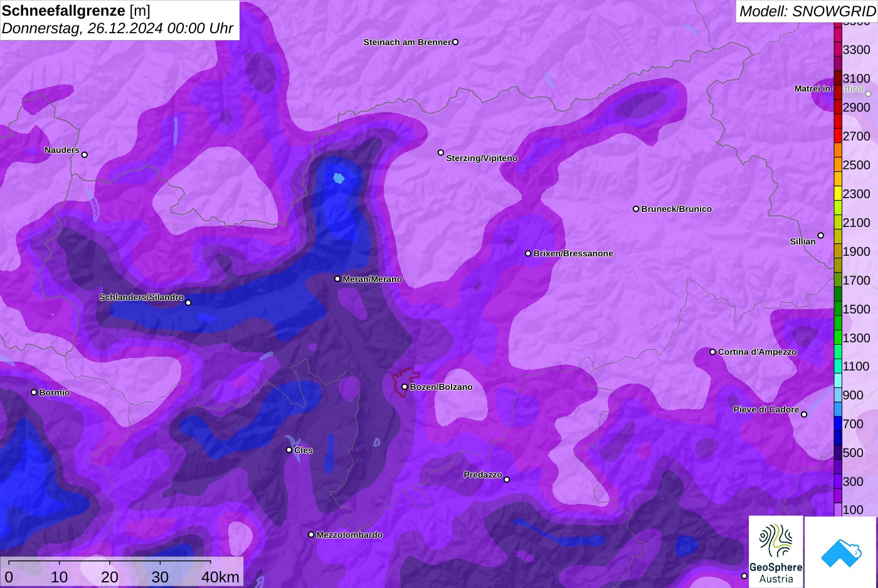The height and width of the screenshot is (588, 878).
Task: Click the 2700 legend value
Action: click(857, 136)
